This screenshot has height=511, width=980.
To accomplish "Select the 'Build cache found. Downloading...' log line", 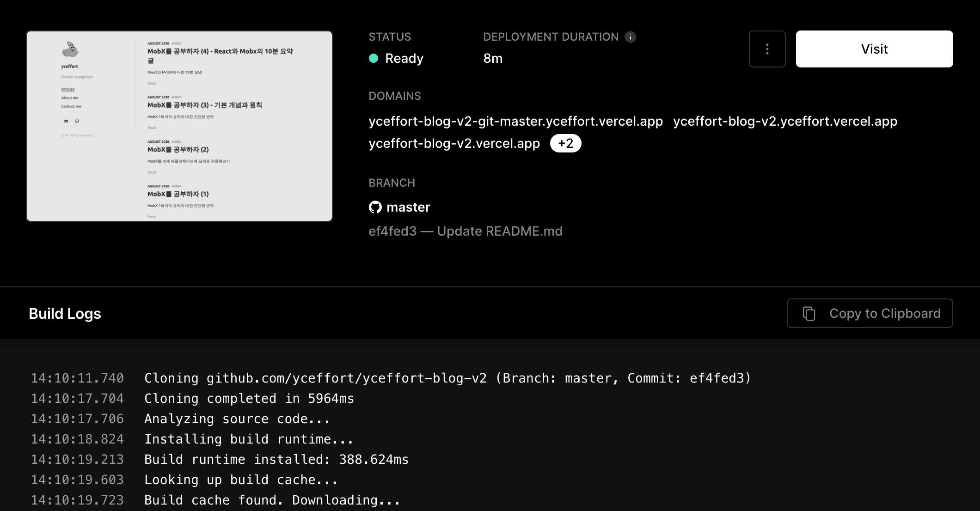I will point(272,500).
